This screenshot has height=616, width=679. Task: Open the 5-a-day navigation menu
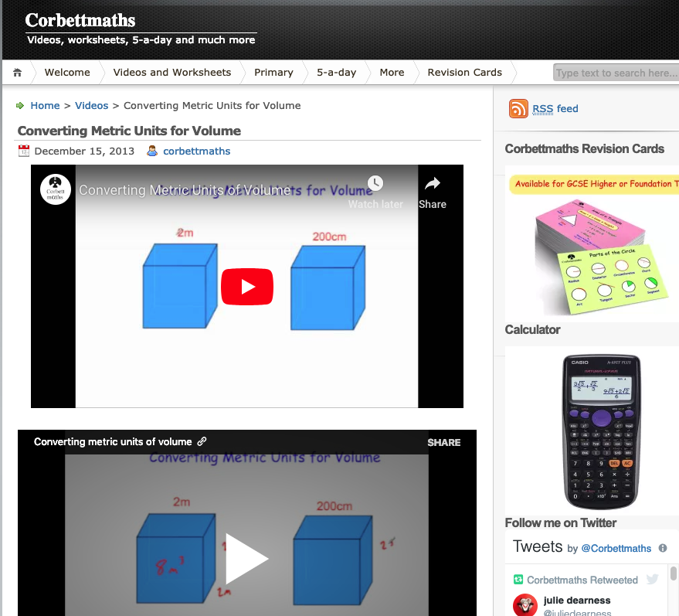[x=335, y=72]
